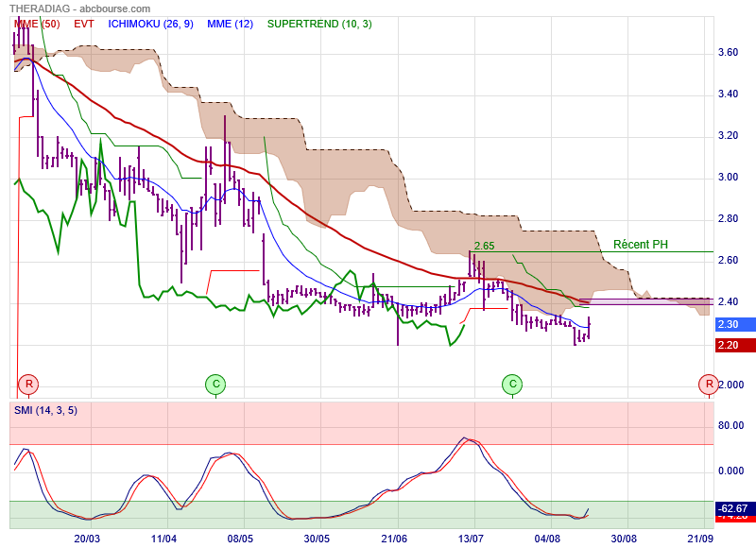Image resolution: width=756 pixels, height=548 pixels.
Task: Click the 13/07 date on time axis
Action: pos(472,539)
